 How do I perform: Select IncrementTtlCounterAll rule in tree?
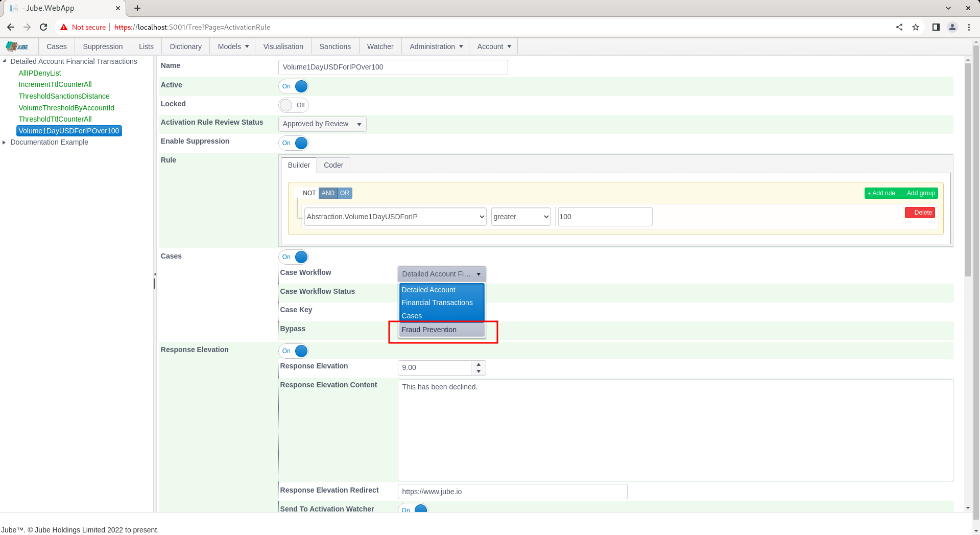point(55,84)
